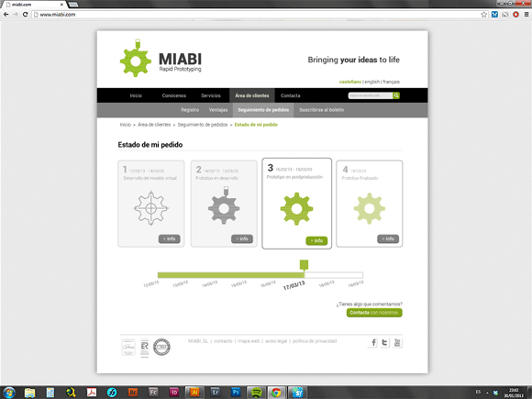532x399 pixels.
Task: Open the YouTube icon in the footer
Action: click(x=397, y=342)
